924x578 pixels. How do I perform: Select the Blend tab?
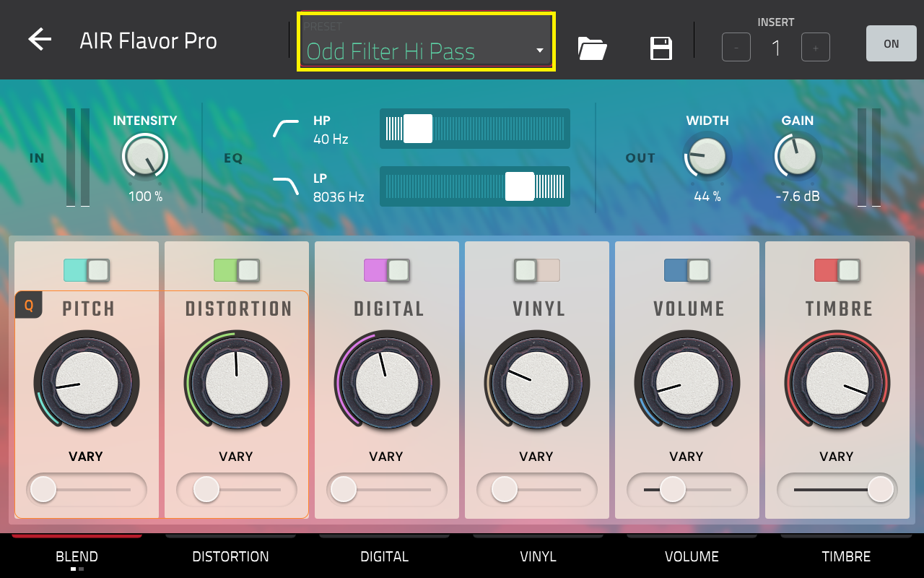point(77,556)
